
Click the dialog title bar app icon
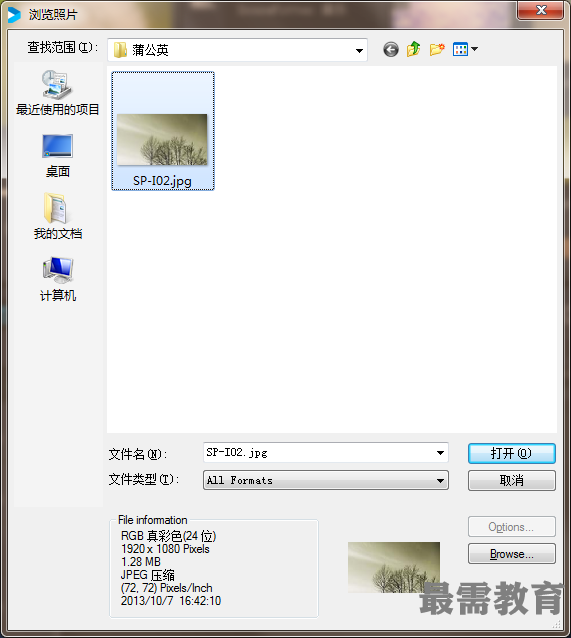tap(14, 15)
